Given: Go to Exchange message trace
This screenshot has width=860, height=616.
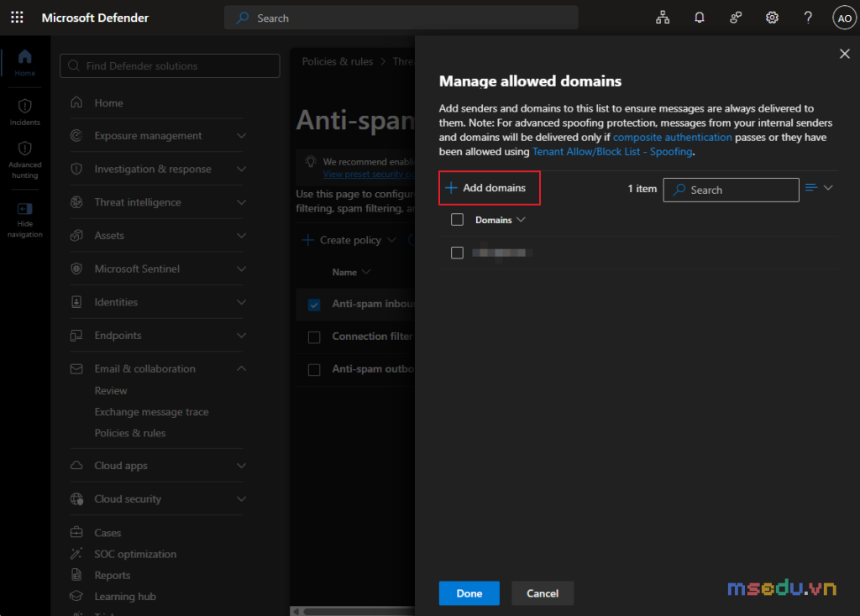Looking at the screenshot, I should pos(151,411).
